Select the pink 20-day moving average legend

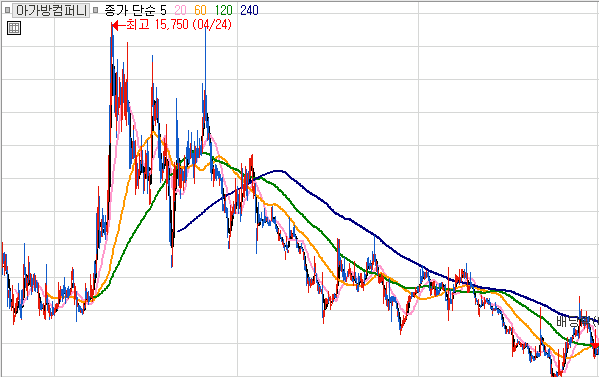pos(180,11)
